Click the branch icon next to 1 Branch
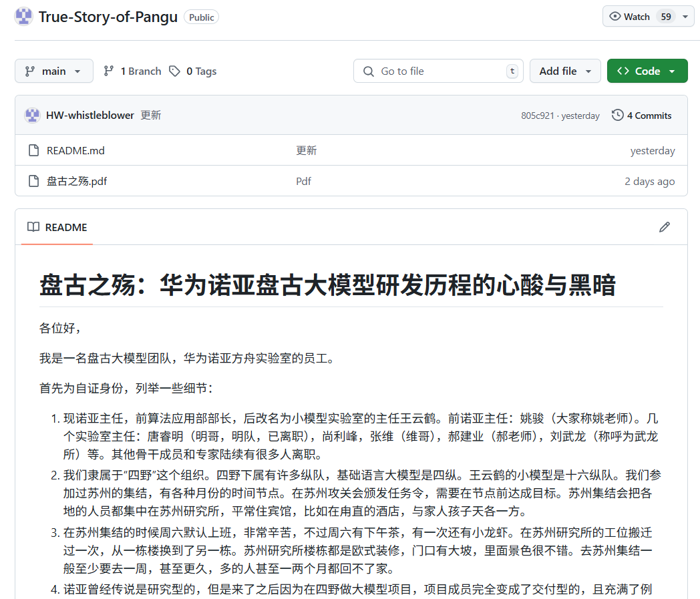Viewport: 700px width, 599px height. click(108, 71)
